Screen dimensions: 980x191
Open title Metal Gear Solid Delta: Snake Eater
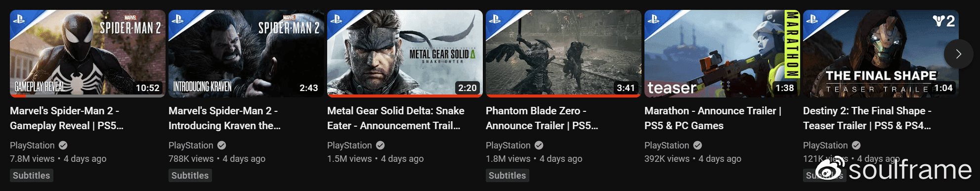coord(396,118)
